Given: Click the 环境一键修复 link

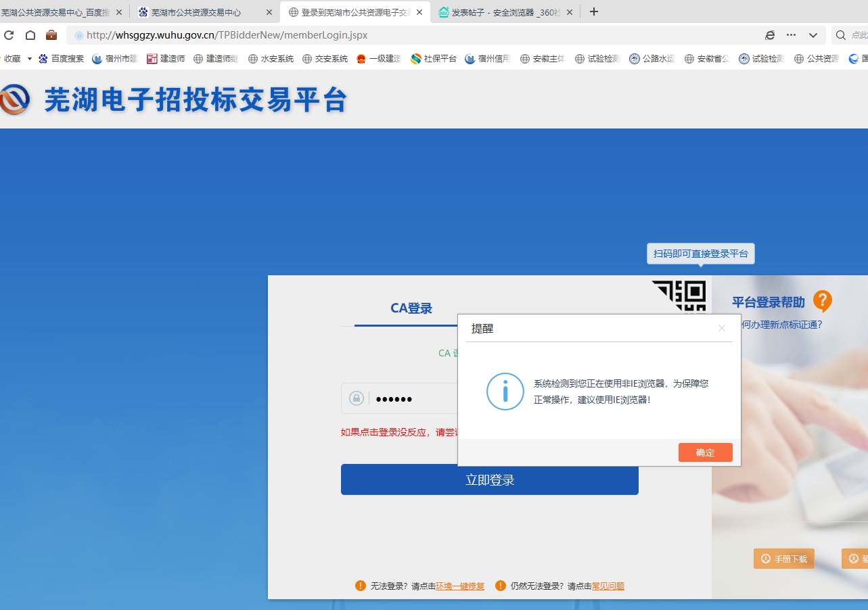Looking at the screenshot, I should coord(460,586).
